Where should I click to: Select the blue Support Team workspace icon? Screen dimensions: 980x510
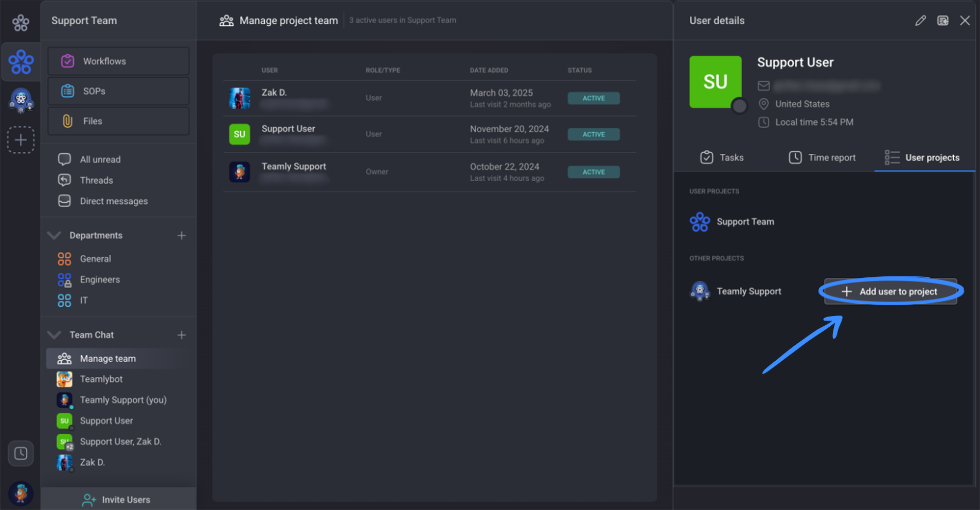tap(21, 62)
